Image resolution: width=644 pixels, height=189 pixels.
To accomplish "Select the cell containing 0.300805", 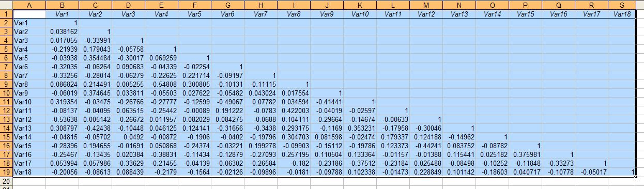I will pyautogui.click(x=194, y=84).
